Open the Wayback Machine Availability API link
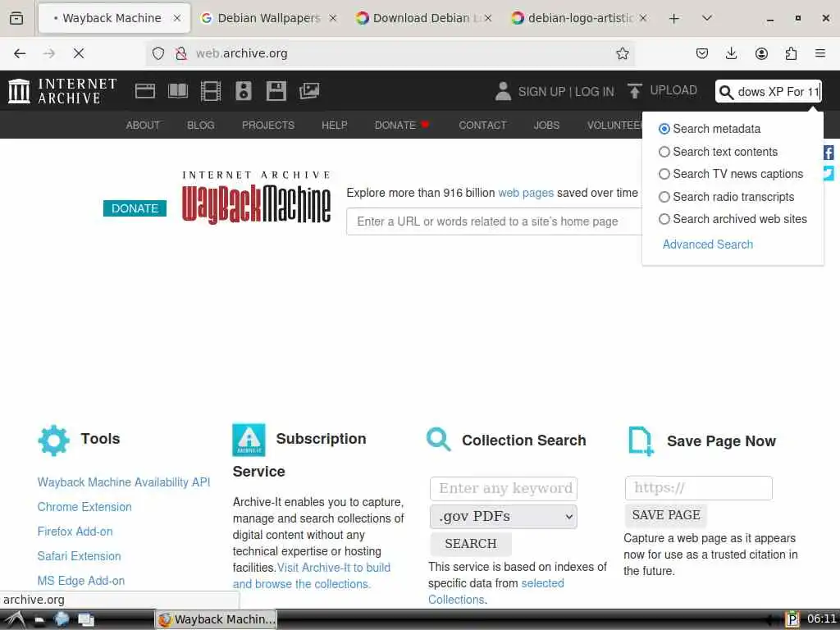 (124, 482)
